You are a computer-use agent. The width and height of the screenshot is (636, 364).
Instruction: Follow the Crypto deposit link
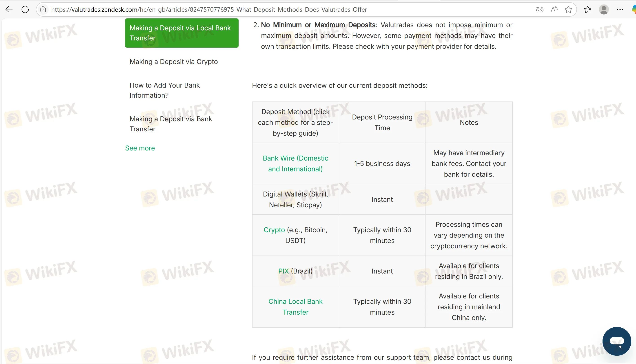(x=274, y=230)
